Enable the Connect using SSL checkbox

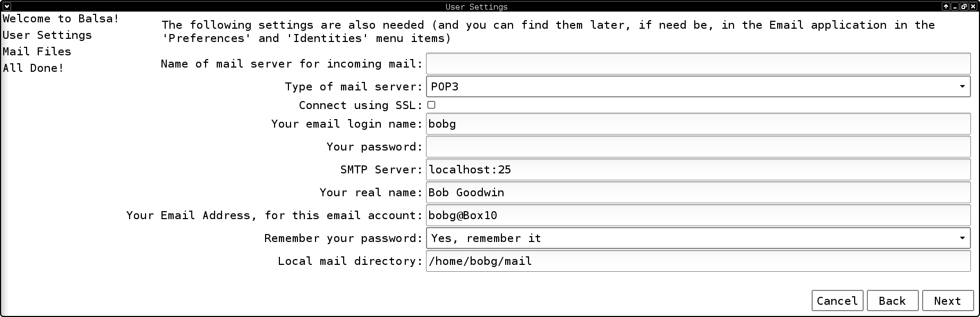coord(431,105)
